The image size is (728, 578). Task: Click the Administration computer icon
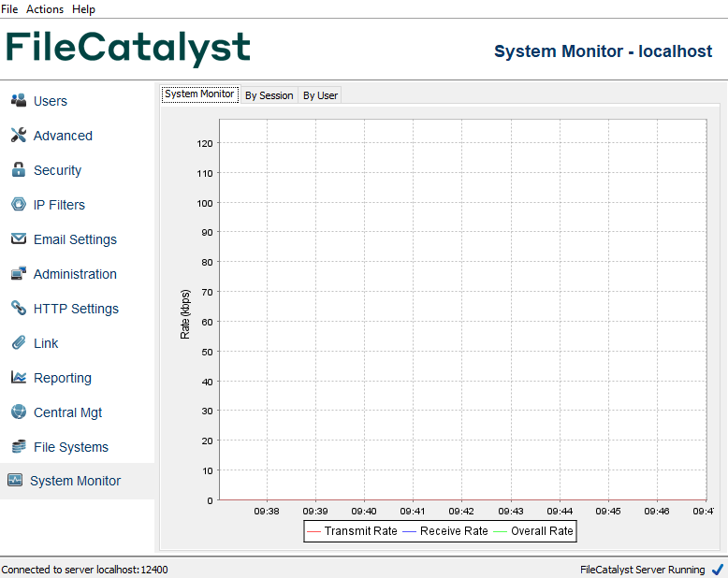tap(19, 273)
